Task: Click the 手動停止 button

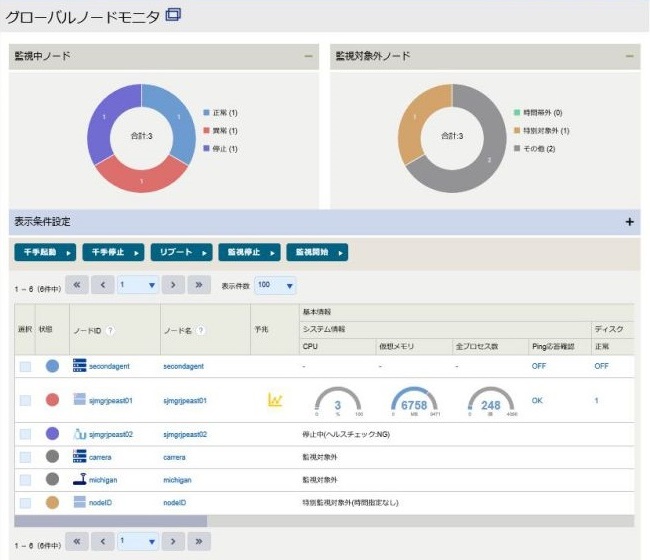Action: pyautogui.click(x=113, y=252)
